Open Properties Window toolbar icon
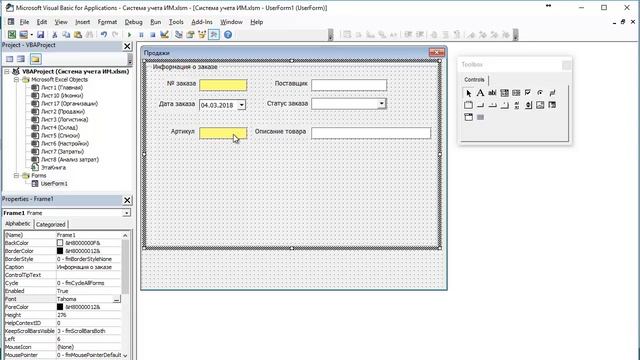The height and width of the screenshot is (360, 640). [190, 35]
